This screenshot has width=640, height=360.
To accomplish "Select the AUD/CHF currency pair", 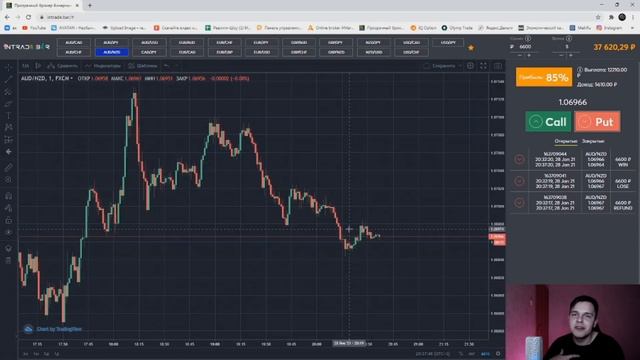I will 74,52.
